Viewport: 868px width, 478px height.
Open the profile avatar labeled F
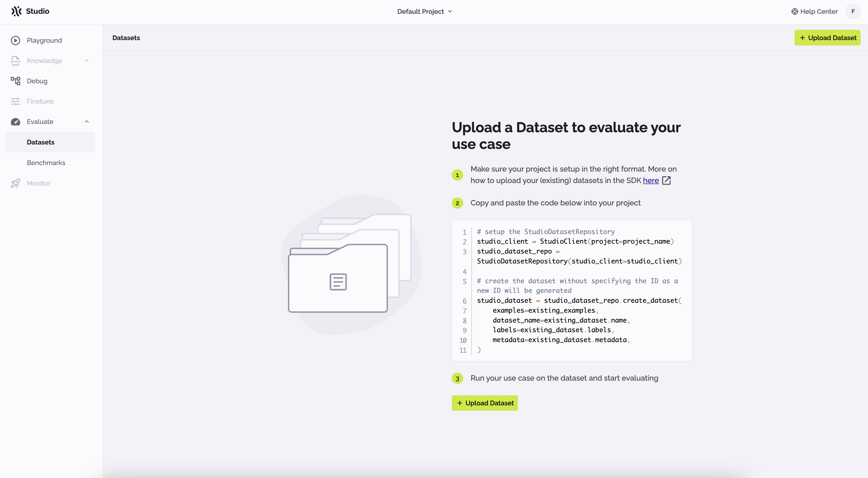point(853,11)
